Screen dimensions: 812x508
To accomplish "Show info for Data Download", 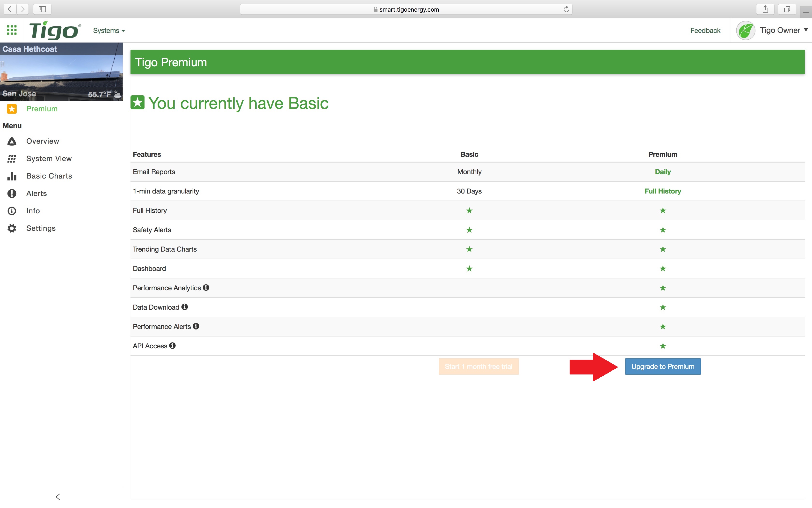I will [x=185, y=307].
